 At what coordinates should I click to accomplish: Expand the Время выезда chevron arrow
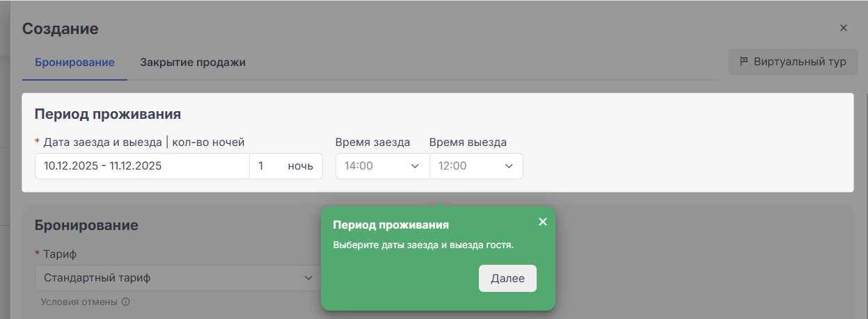[509, 166]
